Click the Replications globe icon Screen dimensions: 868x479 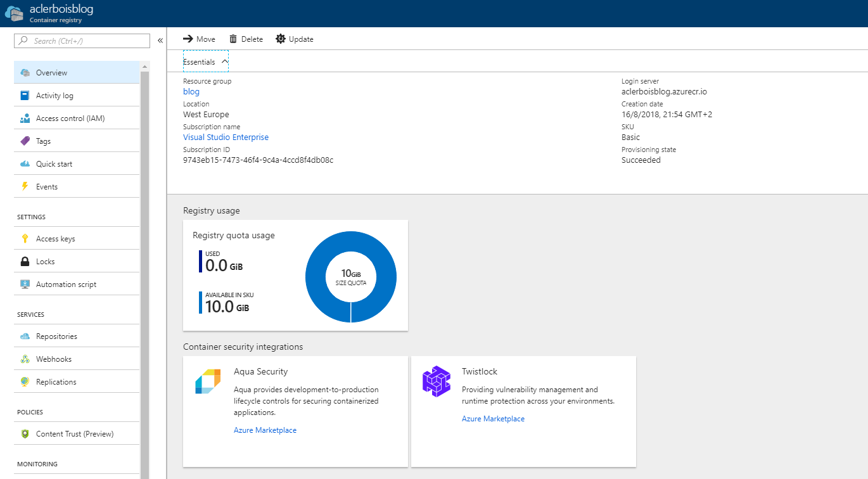pos(25,382)
